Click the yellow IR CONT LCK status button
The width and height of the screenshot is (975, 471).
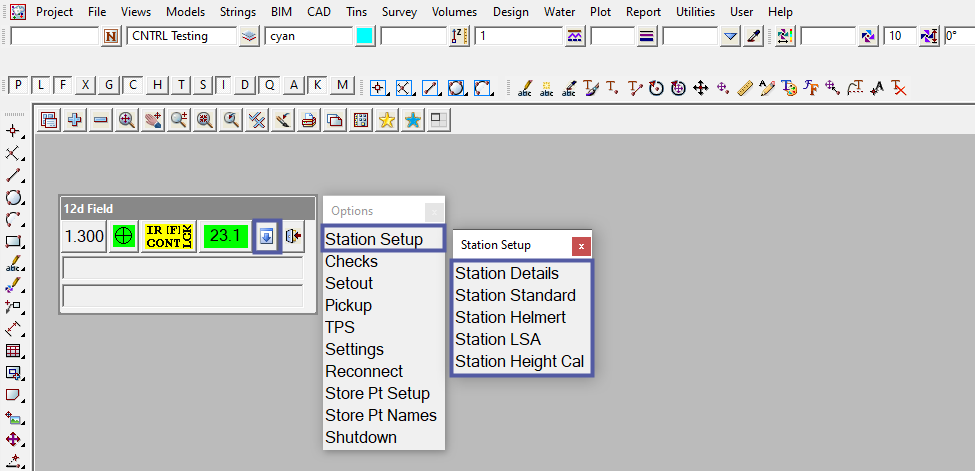pyautogui.click(x=168, y=236)
